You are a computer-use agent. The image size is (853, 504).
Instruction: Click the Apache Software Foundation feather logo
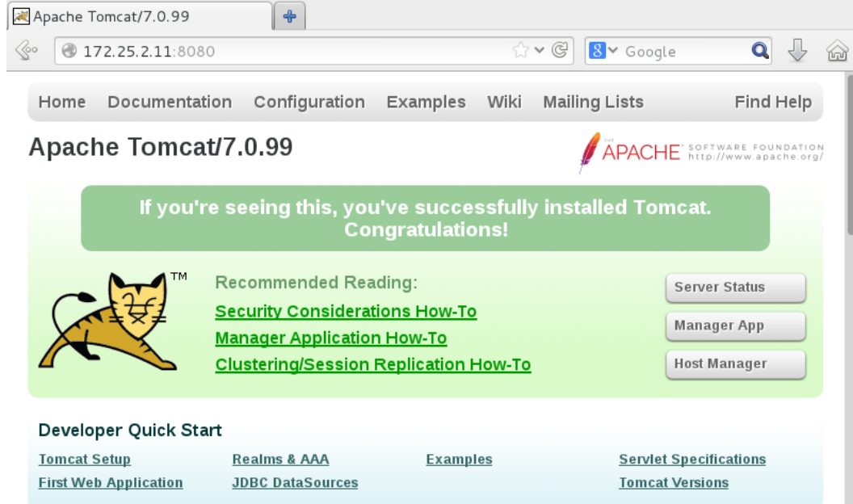[x=701, y=152]
